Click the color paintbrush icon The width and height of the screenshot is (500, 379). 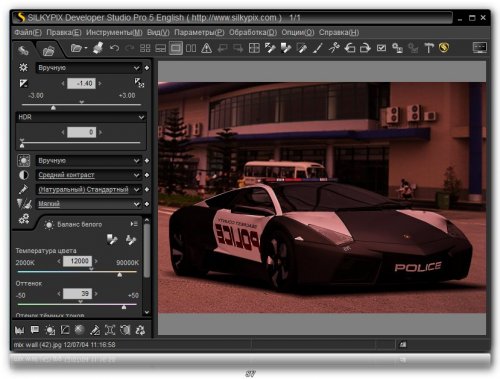pyautogui.click(x=23, y=190)
